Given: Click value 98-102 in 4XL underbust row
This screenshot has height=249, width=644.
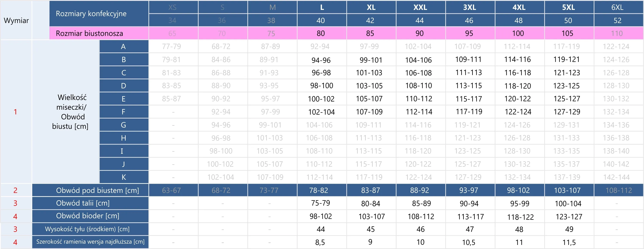Looking at the screenshot, I should (518, 191).
